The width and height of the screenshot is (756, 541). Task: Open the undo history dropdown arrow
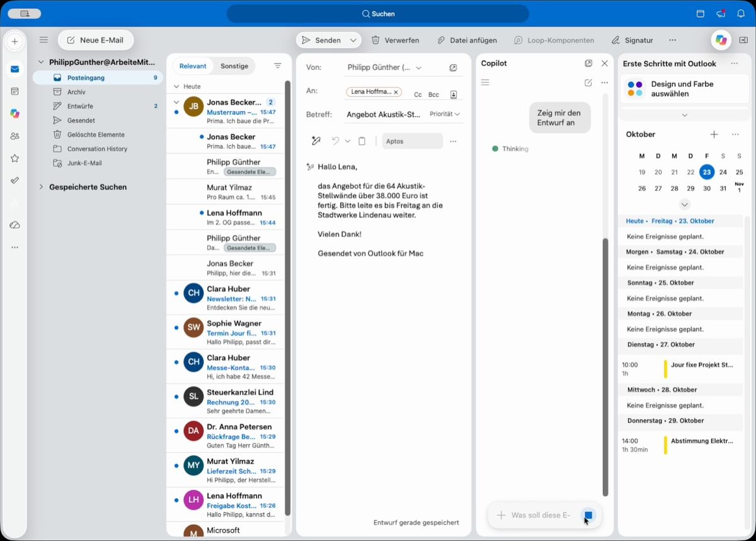(x=347, y=141)
